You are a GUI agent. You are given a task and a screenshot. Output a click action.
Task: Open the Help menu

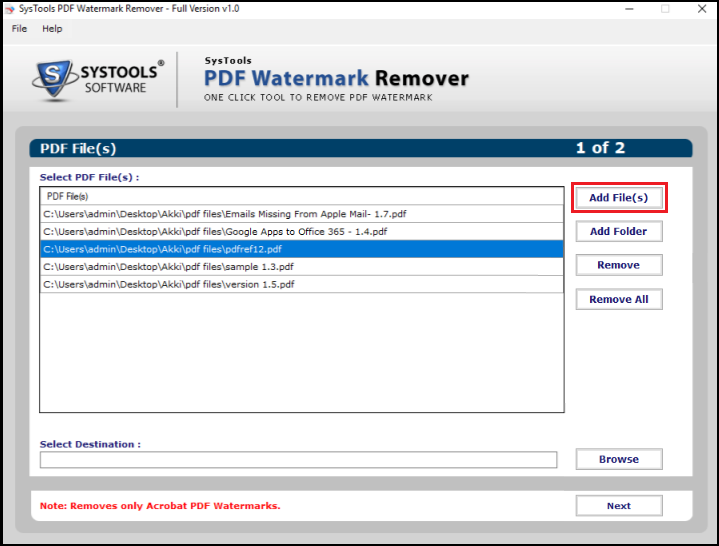point(52,28)
